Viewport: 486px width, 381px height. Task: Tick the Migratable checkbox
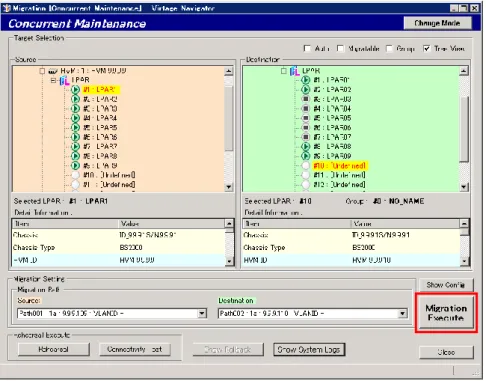click(x=340, y=49)
